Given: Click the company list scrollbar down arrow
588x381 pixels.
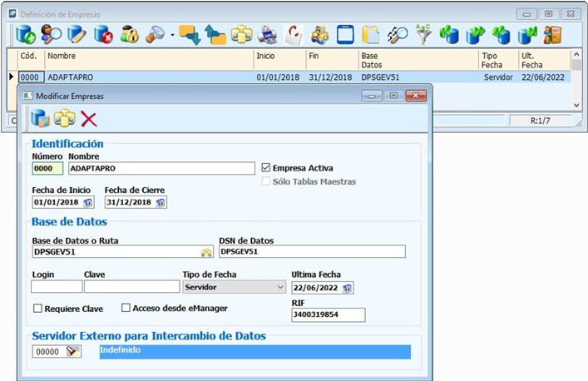Looking at the screenshot, I should point(576,105).
